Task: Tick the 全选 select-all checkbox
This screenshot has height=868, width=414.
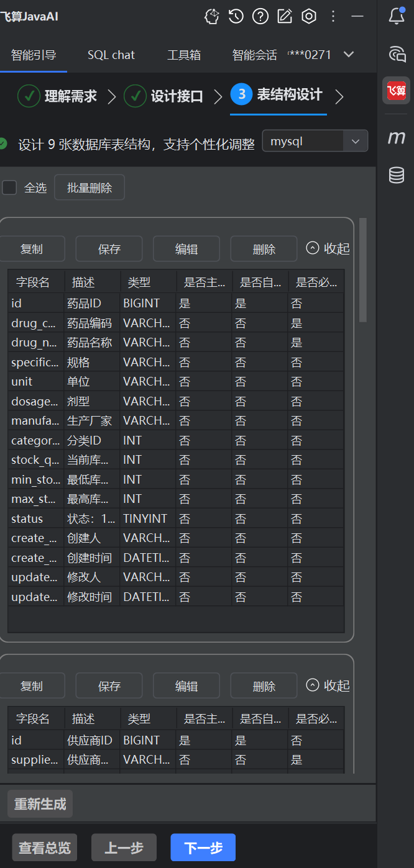Action: pyautogui.click(x=9, y=188)
